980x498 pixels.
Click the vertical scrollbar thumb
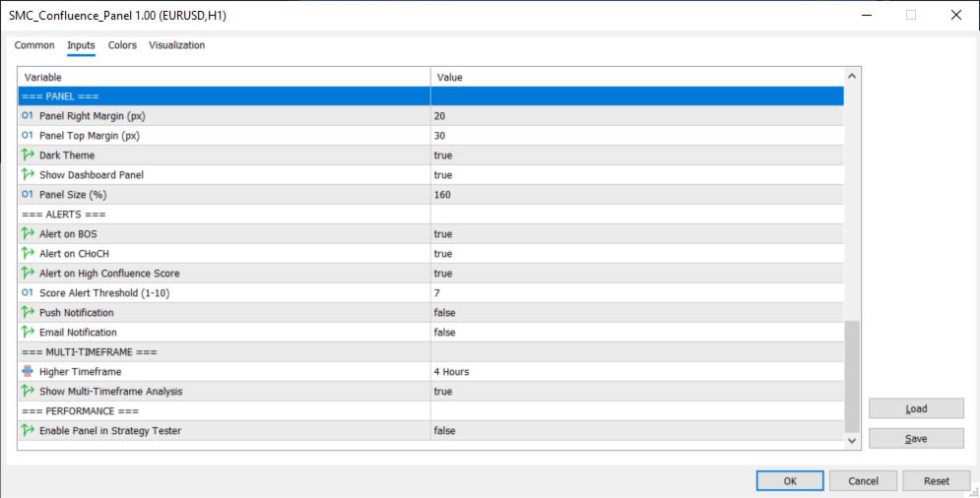click(x=852, y=376)
